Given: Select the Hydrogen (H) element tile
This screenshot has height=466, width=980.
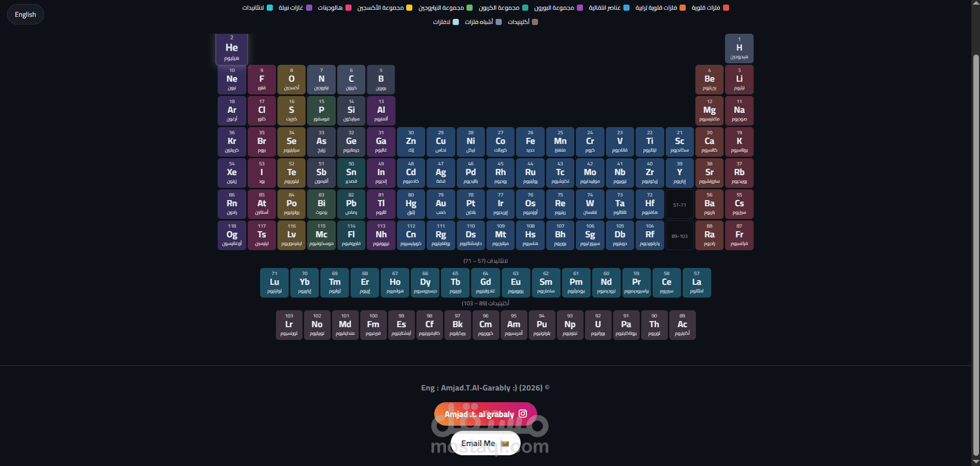Looking at the screenshot, I should point(739,48).
